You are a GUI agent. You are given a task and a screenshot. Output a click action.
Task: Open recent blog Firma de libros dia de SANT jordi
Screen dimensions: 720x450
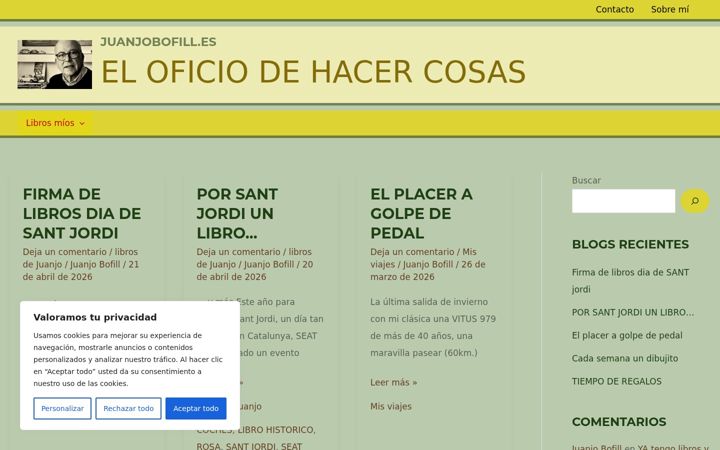pos(630,281)
